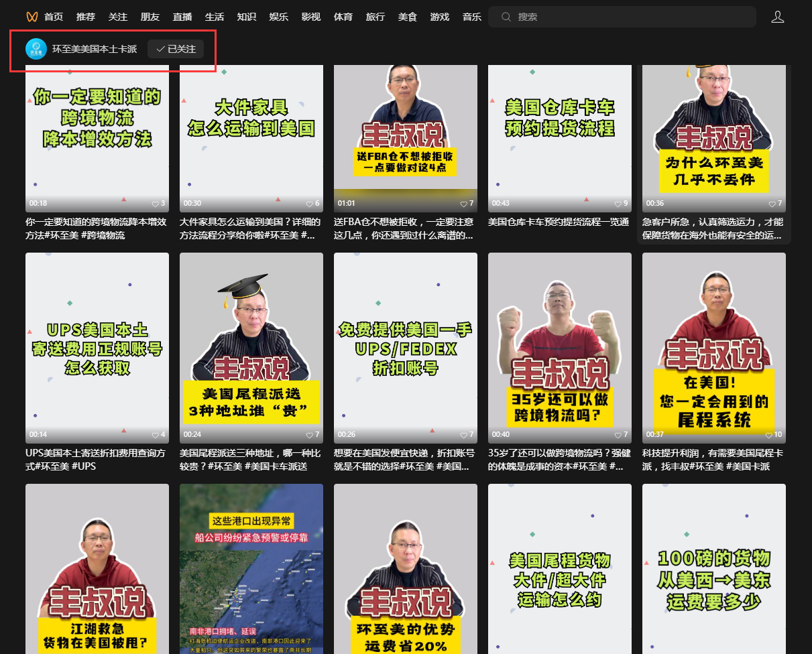Switch to the 直播 tab
This screenshot has width=812, height=654.
[x=182, y=17]
